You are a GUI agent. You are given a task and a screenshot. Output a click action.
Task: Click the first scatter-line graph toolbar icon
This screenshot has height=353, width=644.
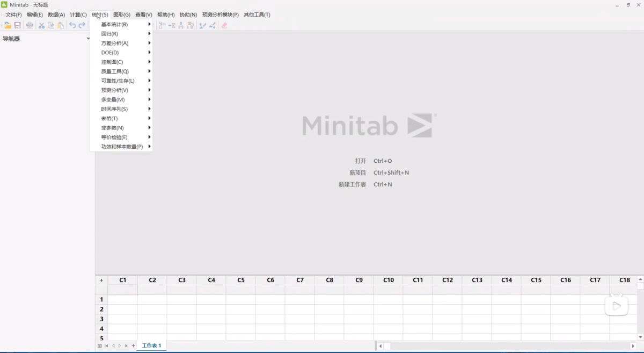202,25
